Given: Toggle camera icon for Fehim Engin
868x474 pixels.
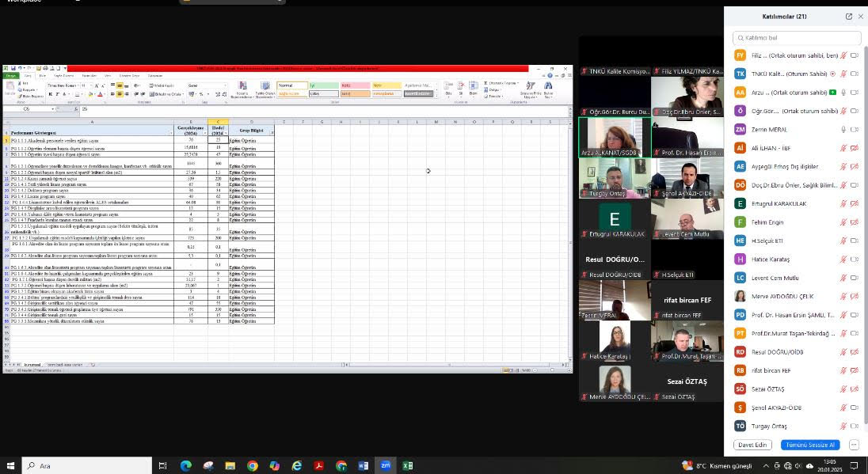Looking at the screenshot, I should click(855, 222).
